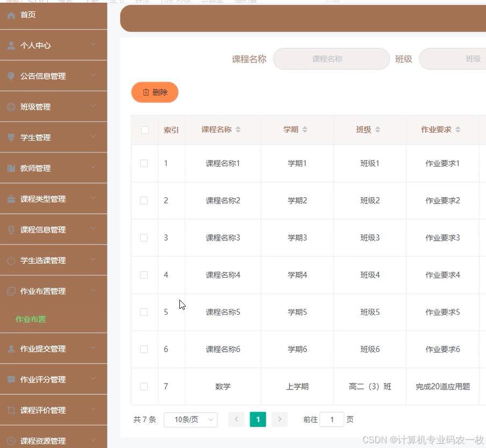Click the copy icon beside 作业布置管理

point(11,291)
